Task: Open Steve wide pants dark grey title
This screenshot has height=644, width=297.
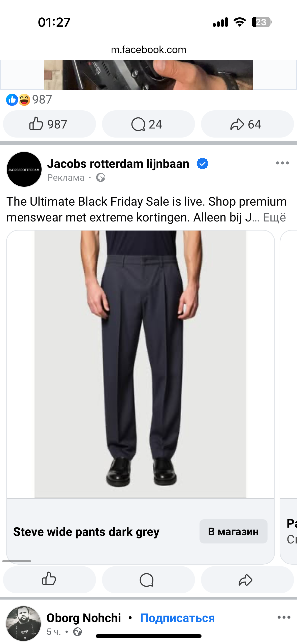Action: pos(86,532)
